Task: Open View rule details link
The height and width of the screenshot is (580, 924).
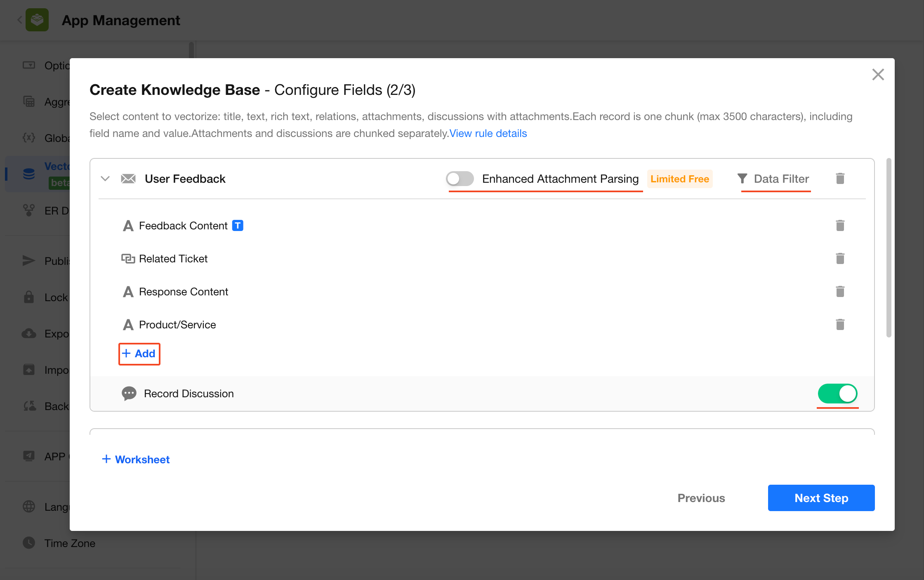Action: pos(488,133)
